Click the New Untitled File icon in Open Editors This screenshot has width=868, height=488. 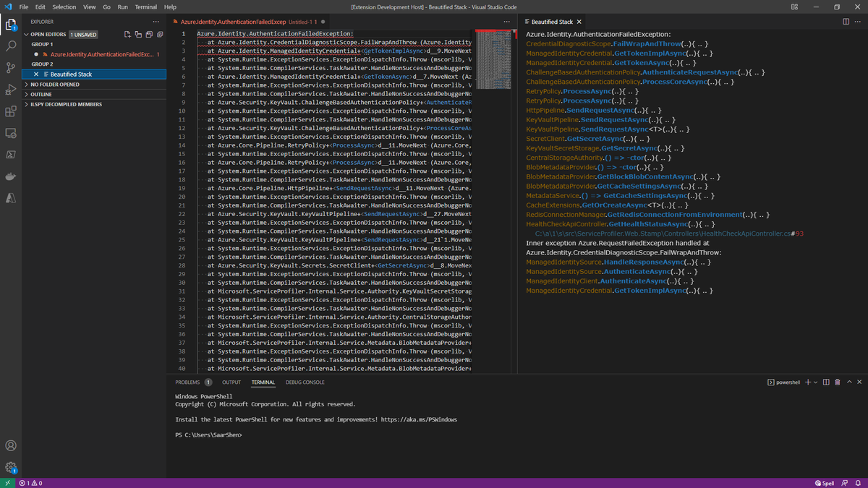click(x=127, y=34)
